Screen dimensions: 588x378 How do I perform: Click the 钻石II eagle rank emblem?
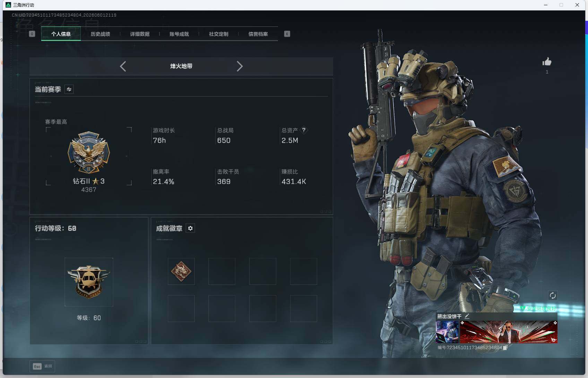(89, 152)
